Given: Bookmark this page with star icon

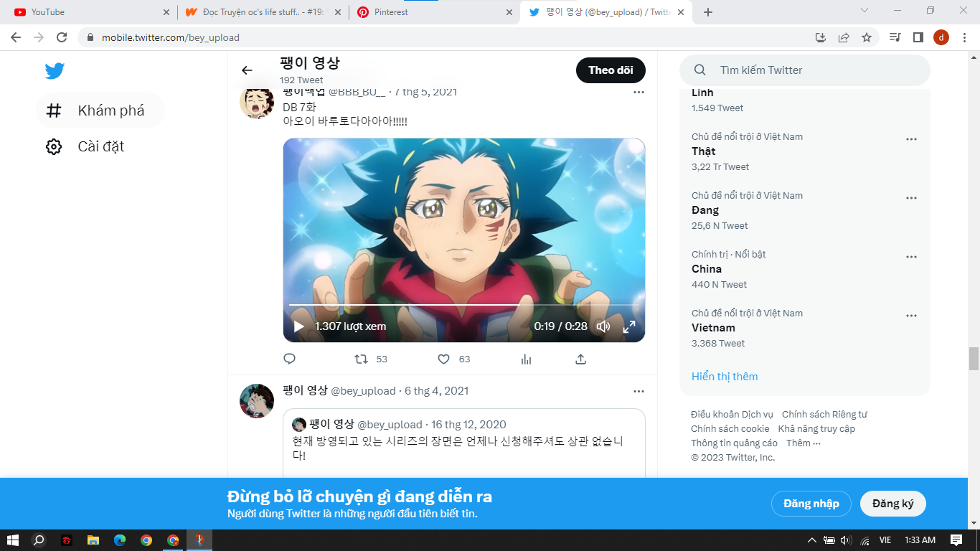Looking at the screenshot, I should [x=867, y=37].
